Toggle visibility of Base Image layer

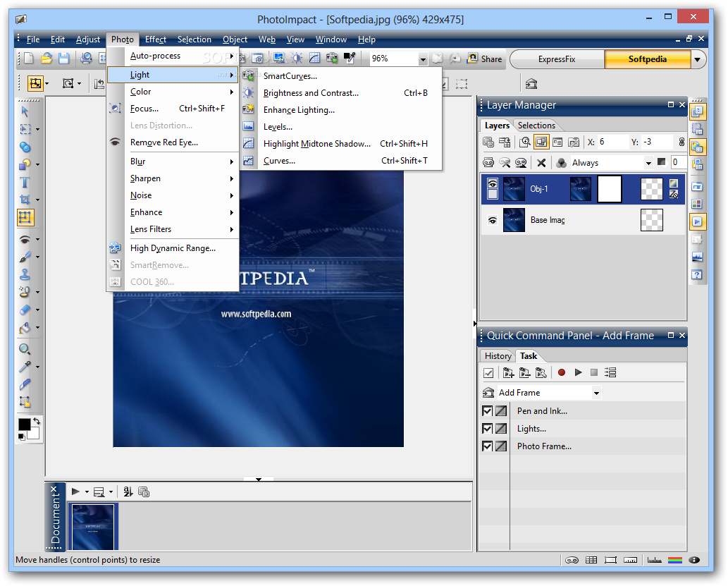pyautogui.click(x=493, y=220)
